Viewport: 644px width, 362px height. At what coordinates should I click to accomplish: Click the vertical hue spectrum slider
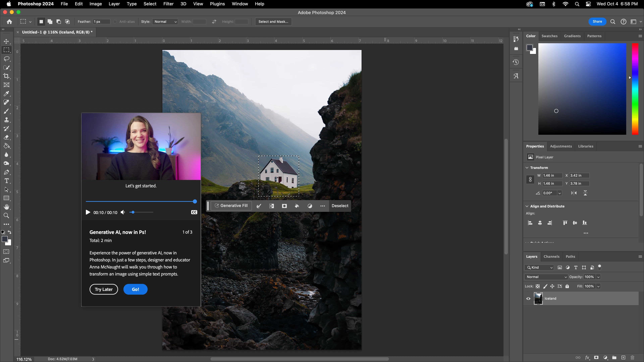(x=635, y=89)
